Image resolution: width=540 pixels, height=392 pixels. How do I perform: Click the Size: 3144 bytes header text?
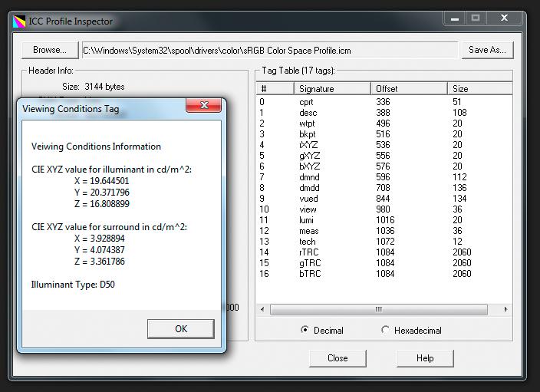pyautogui.click(x=94, y=87)
